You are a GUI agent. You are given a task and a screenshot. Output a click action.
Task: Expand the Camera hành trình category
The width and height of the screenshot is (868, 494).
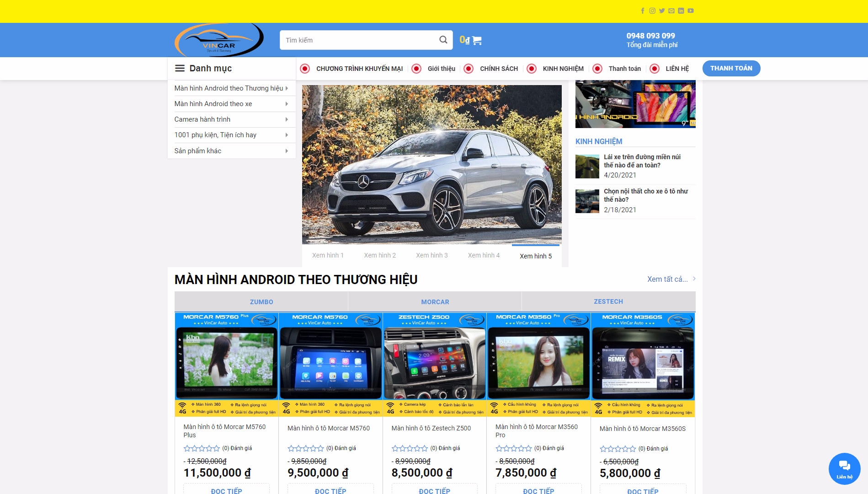click(231, 119)
